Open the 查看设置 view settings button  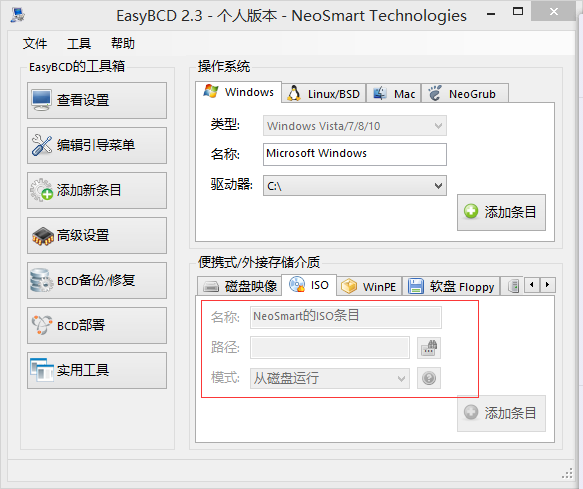pyautogui.click(x=97, y=100)
